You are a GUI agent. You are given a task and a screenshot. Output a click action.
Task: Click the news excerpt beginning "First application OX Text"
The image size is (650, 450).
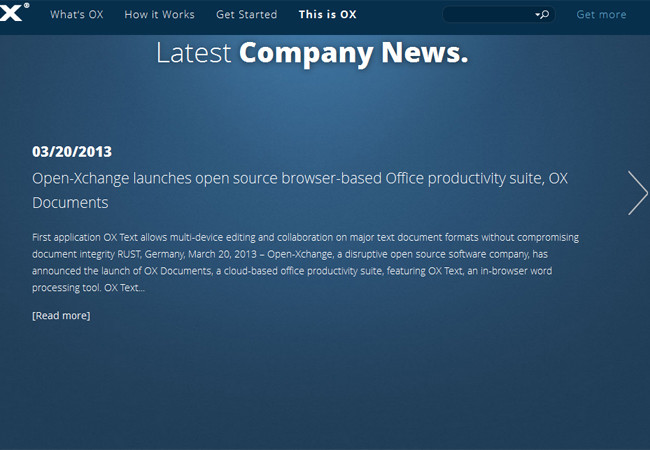[x=306, y=262]
